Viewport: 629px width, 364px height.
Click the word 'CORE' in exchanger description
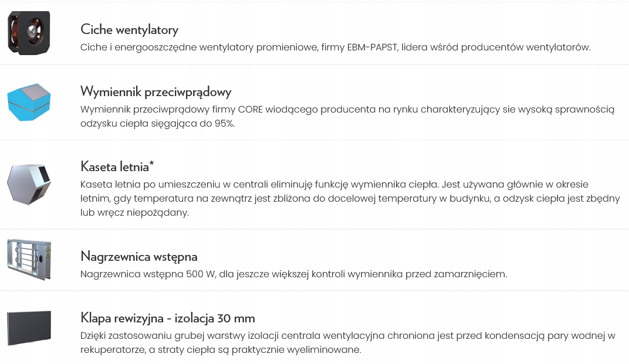[x=251, y=110]
